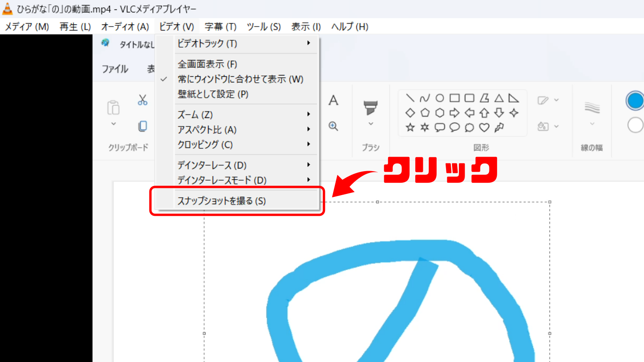Open the メディア (M) menu
This screenshot has height=362, width=644.
tap(27, 27)
